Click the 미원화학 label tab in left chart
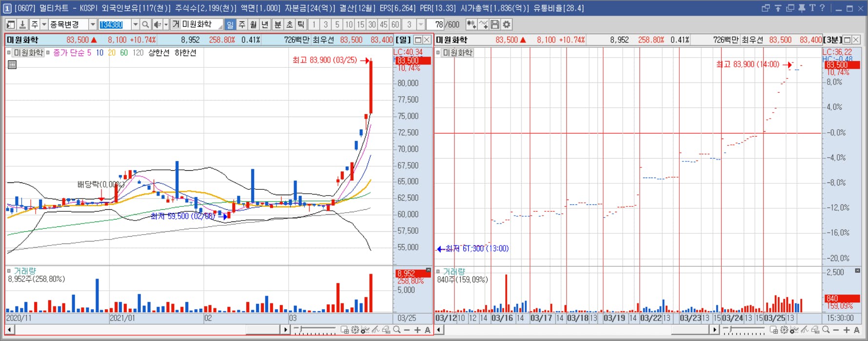The height and width of the screenshot is (341, 868). click(x=28, y=53)
